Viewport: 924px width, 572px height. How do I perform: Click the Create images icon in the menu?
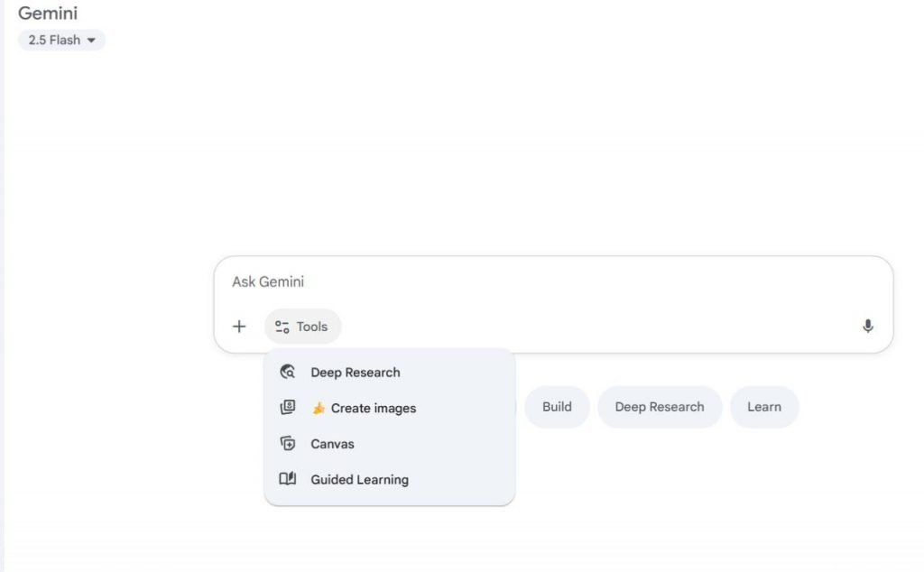(x=288, y=408)
